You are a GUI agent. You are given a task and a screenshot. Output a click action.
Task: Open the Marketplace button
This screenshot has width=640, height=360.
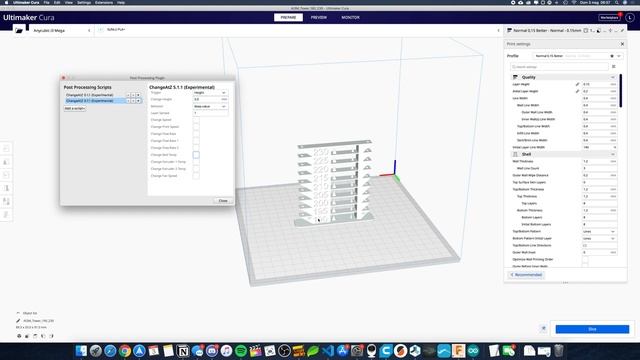[609, 18]
